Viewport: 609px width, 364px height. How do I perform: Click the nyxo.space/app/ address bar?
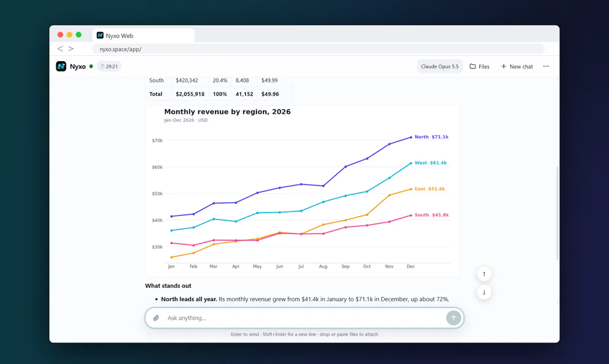pos(318,49)
